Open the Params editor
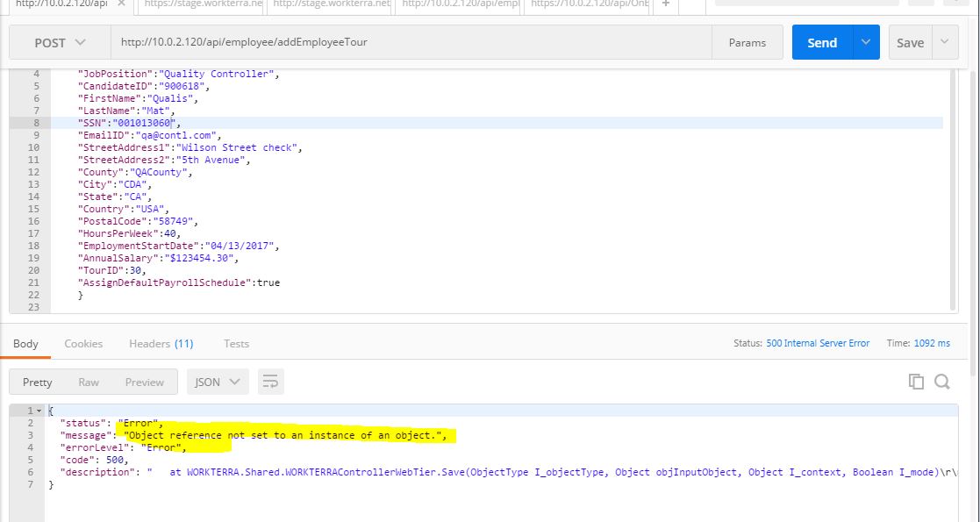Image resolution: width=980 pixels, height=522 pixels. coord(747,42)
